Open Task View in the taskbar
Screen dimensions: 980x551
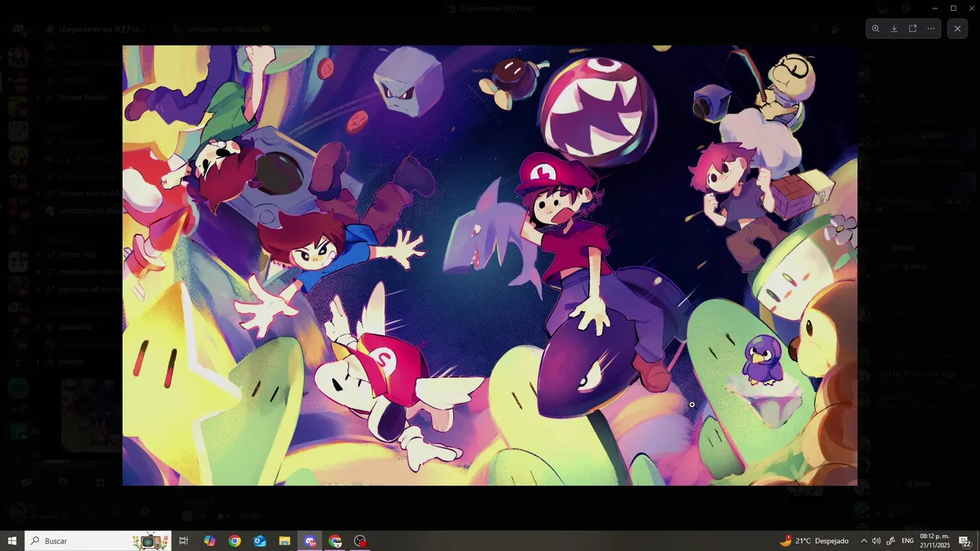point(184,541)
